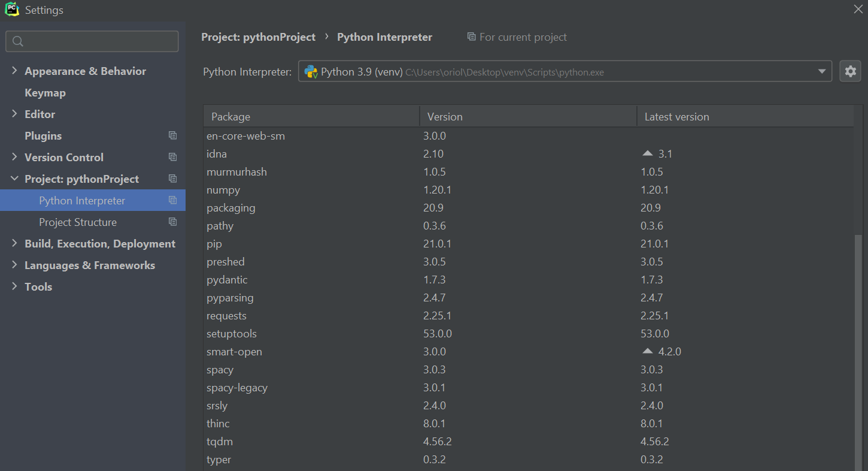This screenshot has width=868, height=471.
Task: Click the project-level icon beside Project: pythonProject
Action: tap(172, 179)
